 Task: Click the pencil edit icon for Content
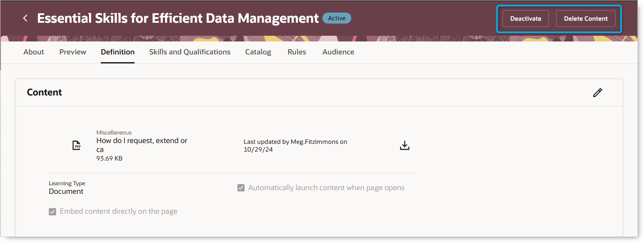pyautogui.click(x=597, y=93)
